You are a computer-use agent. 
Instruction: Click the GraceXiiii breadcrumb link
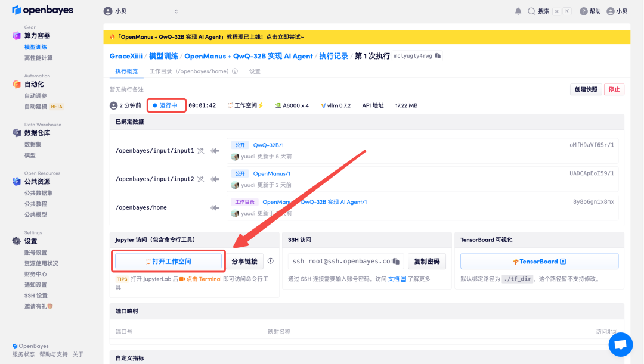(x=126, y=56)
